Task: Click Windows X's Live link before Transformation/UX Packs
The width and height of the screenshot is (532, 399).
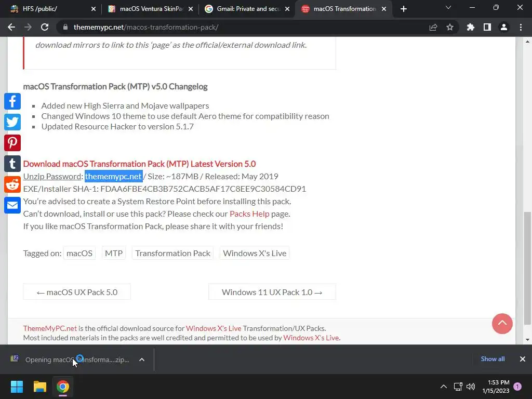Action: [x=214, y=328]
